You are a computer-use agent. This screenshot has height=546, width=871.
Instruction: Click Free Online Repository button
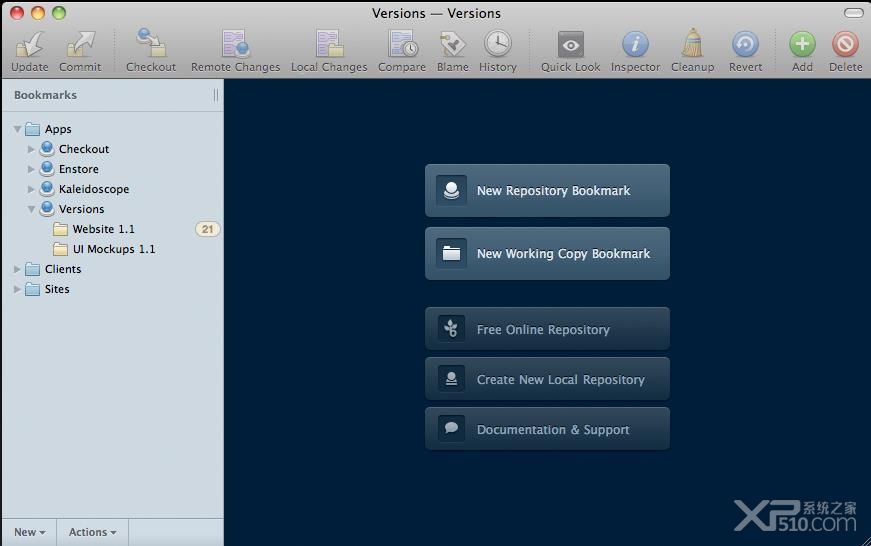547,329
